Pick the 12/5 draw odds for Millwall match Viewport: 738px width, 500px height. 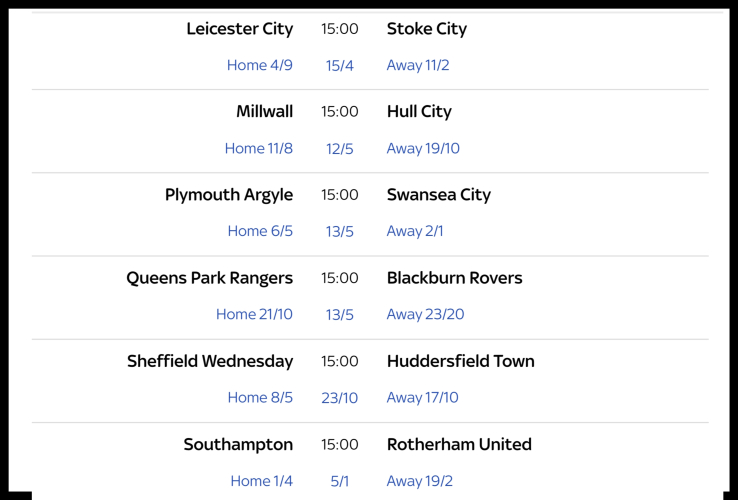click(340, 149)
